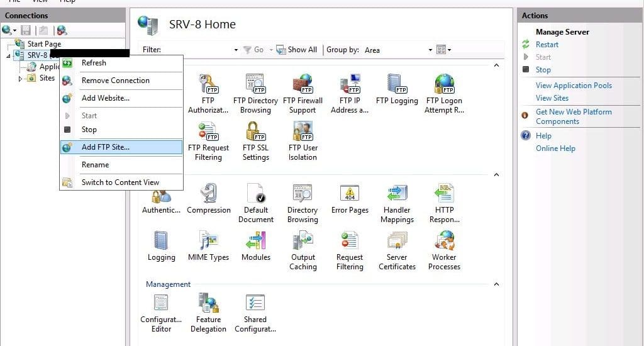644x346 pixels.
Task: Open the Filter dropdown arrow
Action: (x=236, y=50)
